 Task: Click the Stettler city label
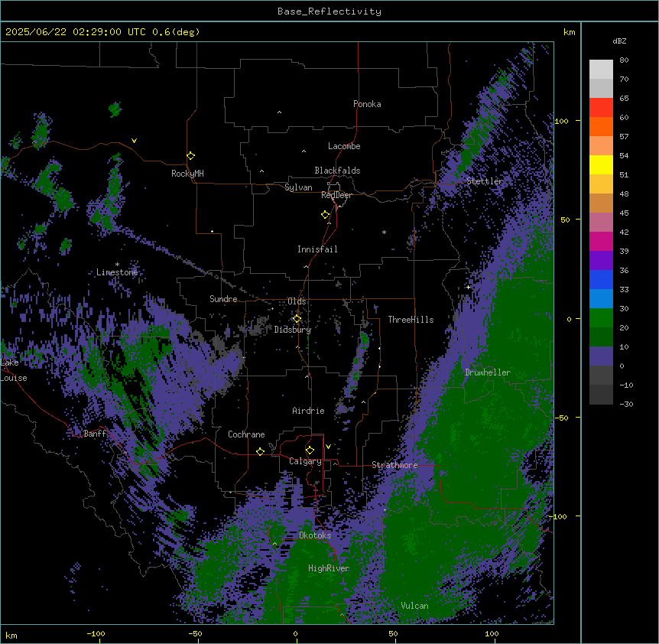tap(485, 181)
